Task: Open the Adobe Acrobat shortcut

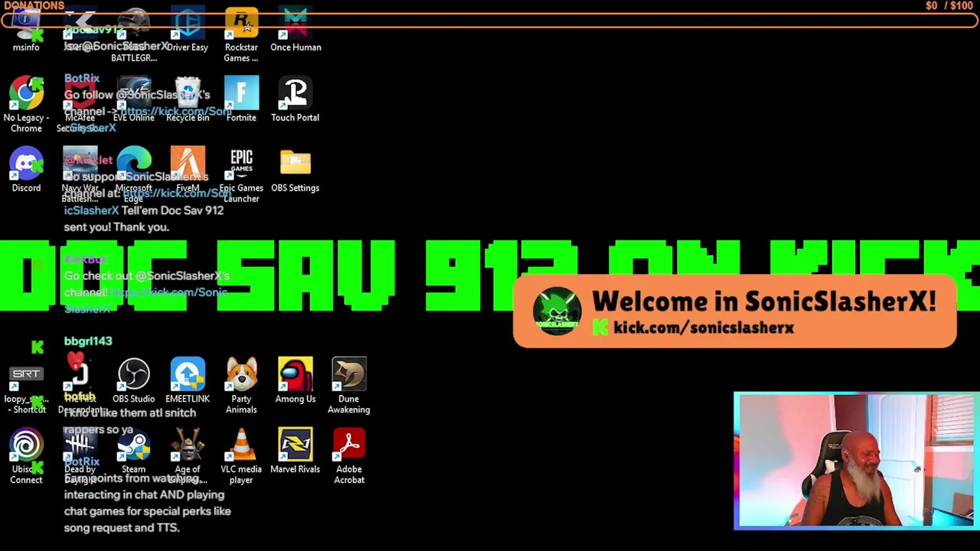Action: [349, 457]
